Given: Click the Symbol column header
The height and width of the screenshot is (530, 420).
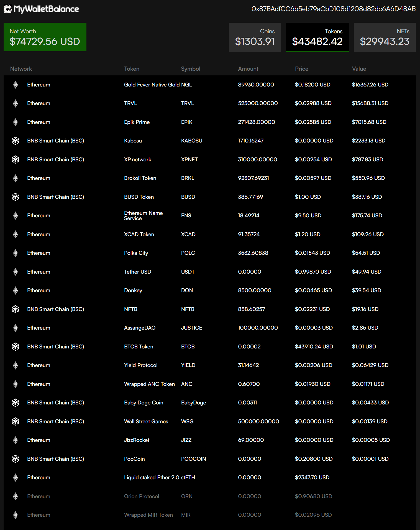Looking at the screenshot, I should 191,69.
